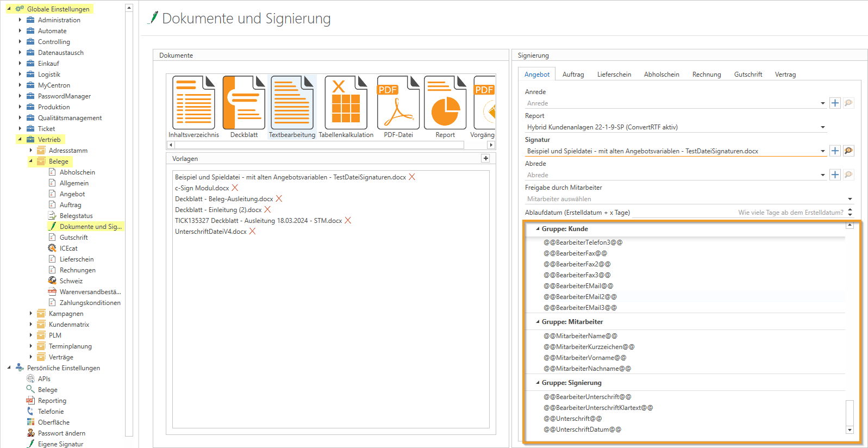This screenshot has width=868, height=448.
Task: Open Zahlungskonditionen in the Belege tree
Action: pyautogui.click(x=90, y=303)
